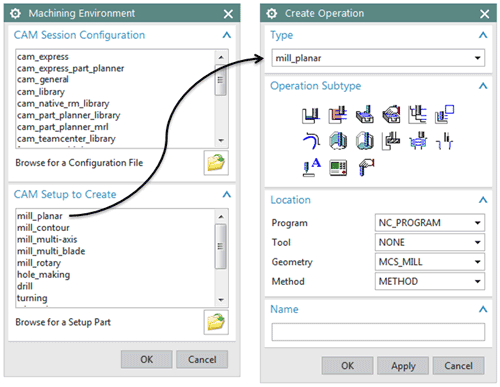Select cam_part_planner_library configuration
Viewport: 500px width, 387px height.
coord(68,115)
